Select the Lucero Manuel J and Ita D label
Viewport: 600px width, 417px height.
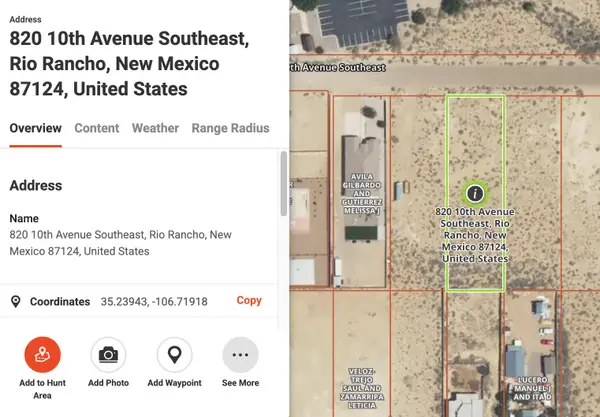click(532, 388)
